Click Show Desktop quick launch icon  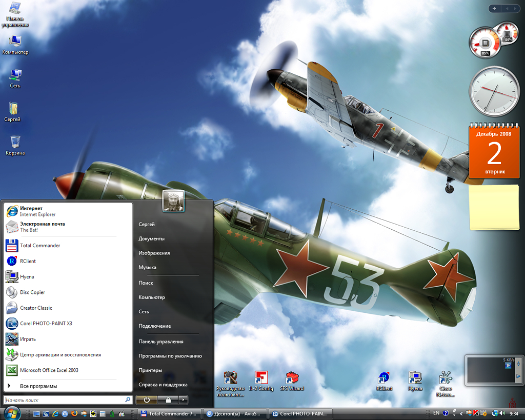(36, 414)
